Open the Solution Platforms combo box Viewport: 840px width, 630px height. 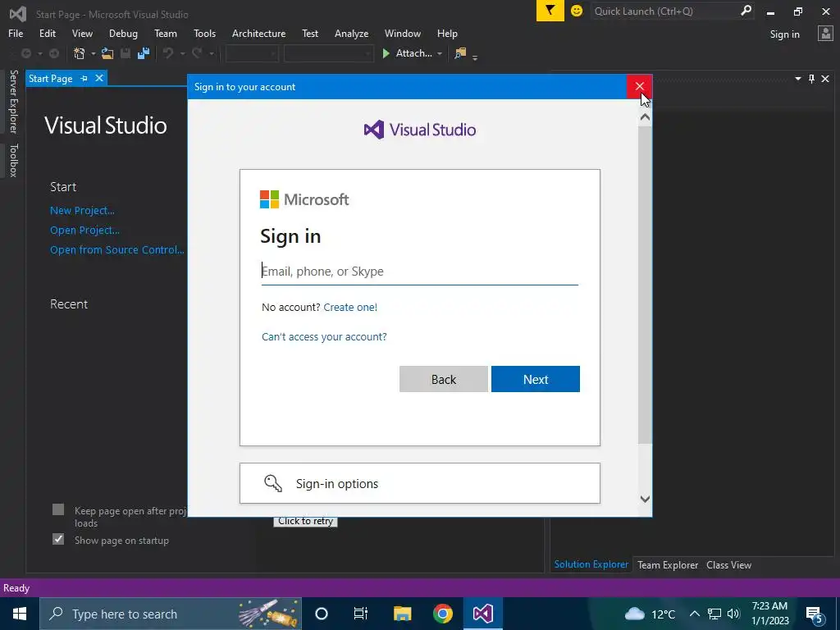pyautogui.click(x=328, y=53)
